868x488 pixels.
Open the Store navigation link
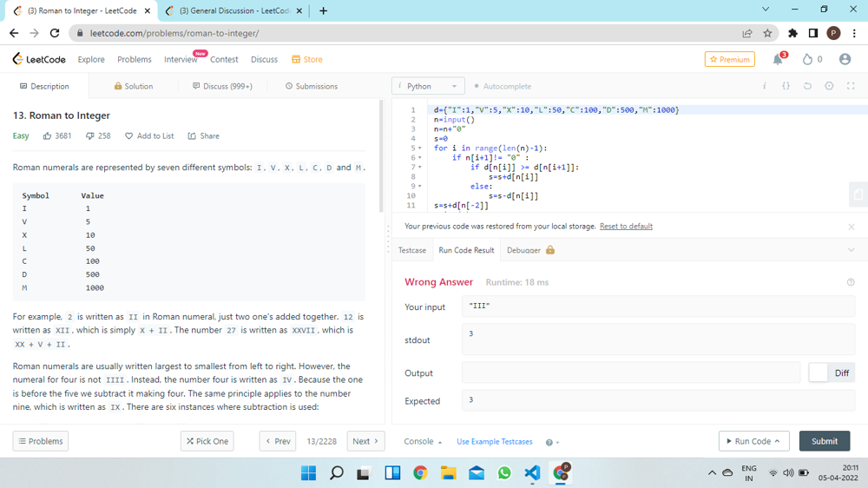point(307,59)
